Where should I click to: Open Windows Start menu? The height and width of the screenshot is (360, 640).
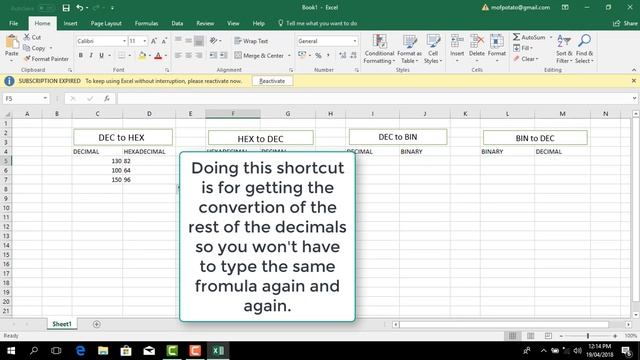pos(11,351)
